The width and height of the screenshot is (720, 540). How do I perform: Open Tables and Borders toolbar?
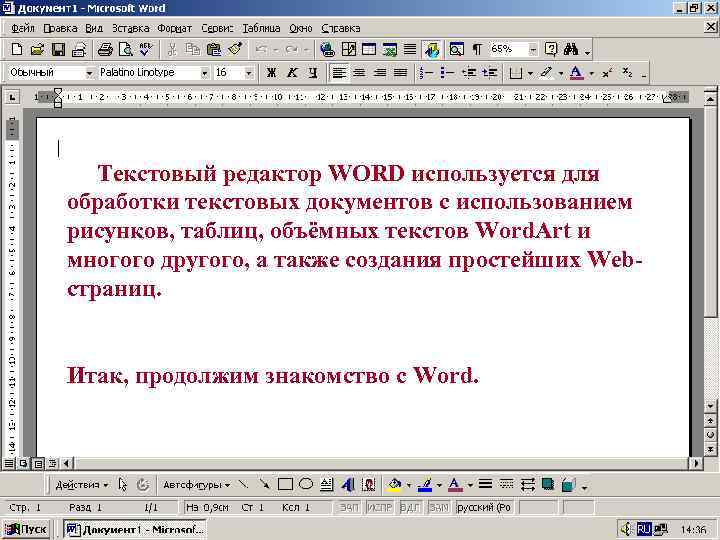[x=349, y=49]
